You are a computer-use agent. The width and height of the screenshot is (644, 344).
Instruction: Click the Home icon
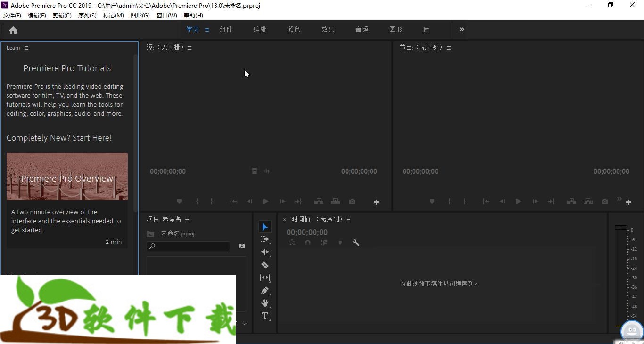(13, 30)
